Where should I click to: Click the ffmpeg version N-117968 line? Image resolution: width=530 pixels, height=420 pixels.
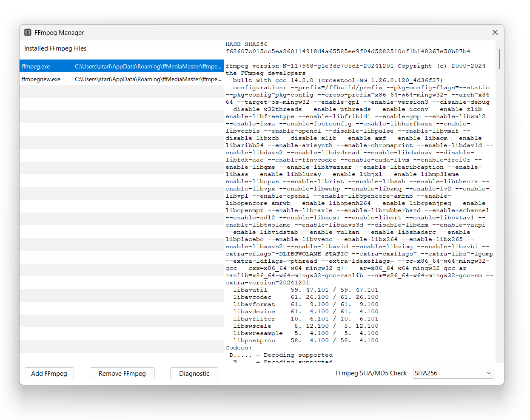click(355, 66)
